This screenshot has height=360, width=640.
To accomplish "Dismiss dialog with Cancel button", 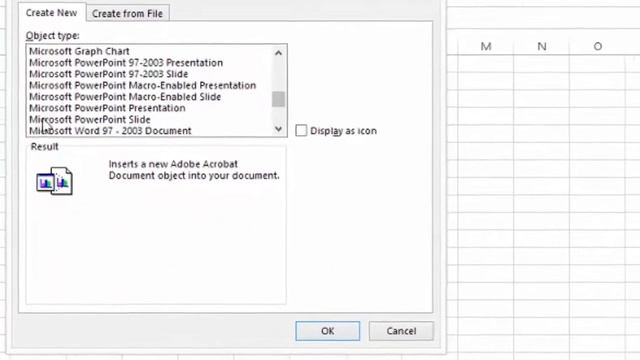I will click(401, 331).
